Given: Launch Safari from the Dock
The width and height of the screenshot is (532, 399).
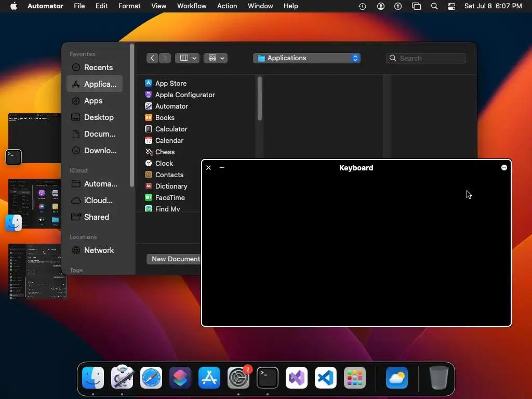Looking at the screenshot, I should pos(151,378).
